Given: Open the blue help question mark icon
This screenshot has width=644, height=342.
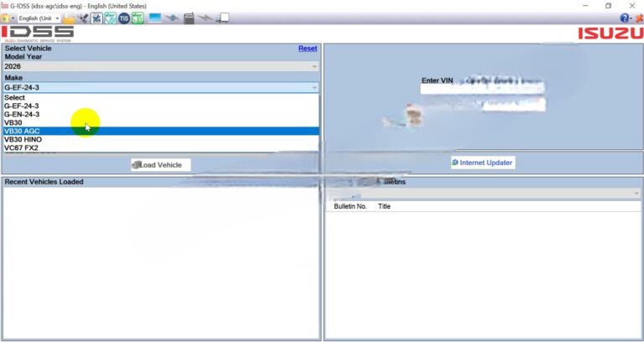Looking at the screenshot, I should (x=624, y=18).
